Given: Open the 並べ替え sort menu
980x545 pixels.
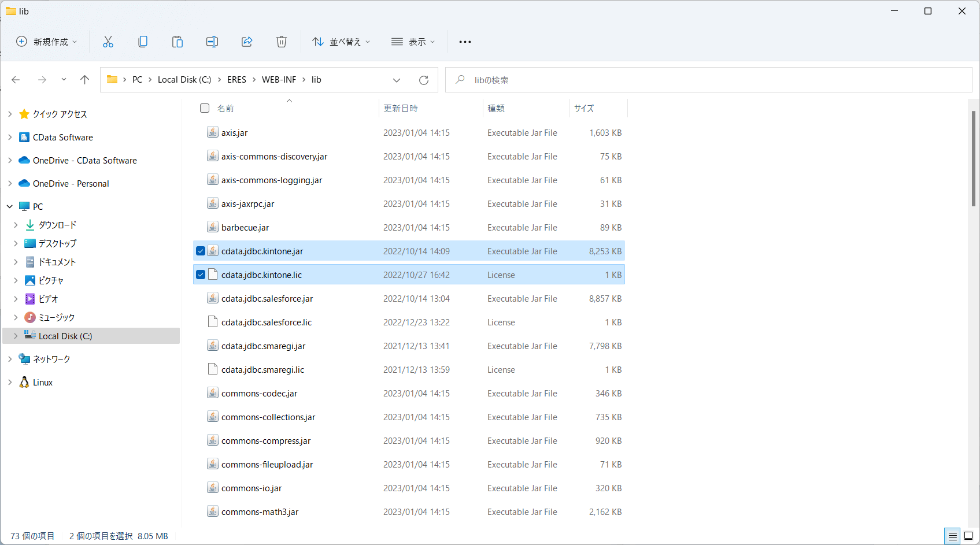Looking at the screenshot, I should pyautogui.click(x=341, y=42).
